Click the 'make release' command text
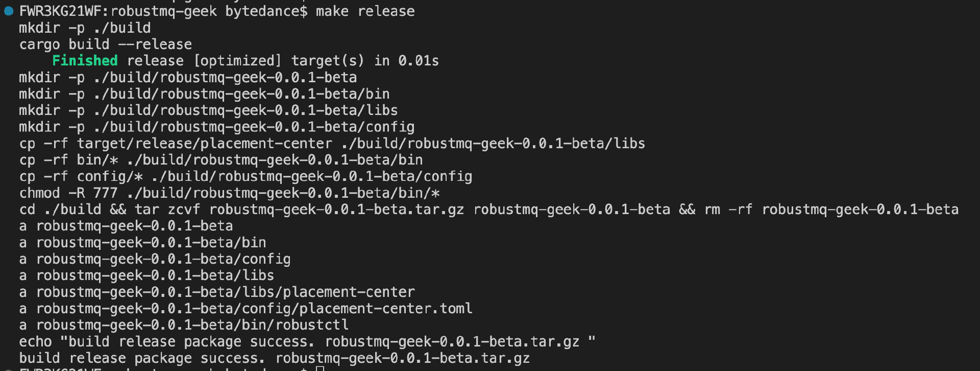Image resolution: width=980 pixels, height=371 pixels. tap(365, 11)
